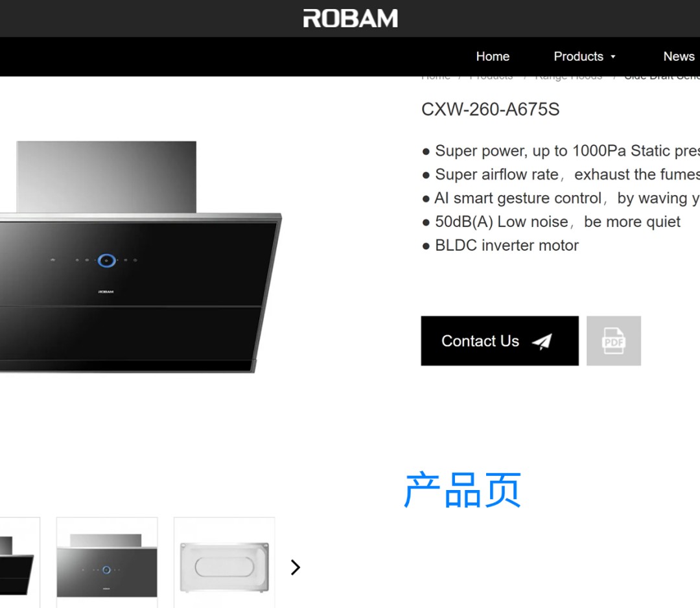Image resolution: width=700 pixels, height=608 pixels.
Task: Show next product thumbnails with right arrow
Action: click(x=295, y=567)
